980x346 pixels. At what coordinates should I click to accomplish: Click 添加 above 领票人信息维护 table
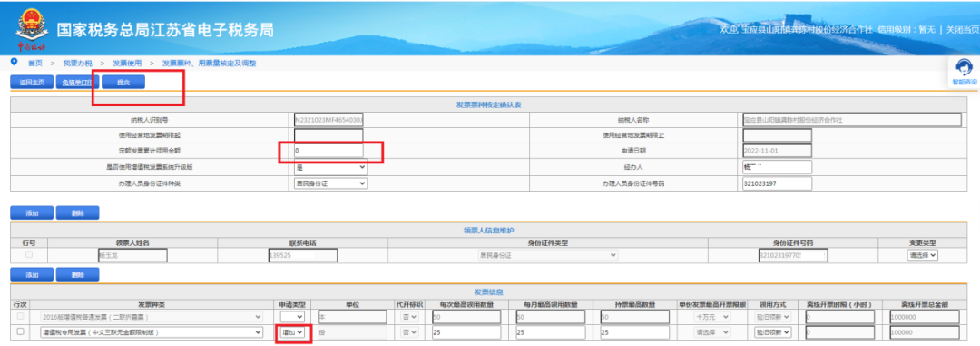pos(32,213)
